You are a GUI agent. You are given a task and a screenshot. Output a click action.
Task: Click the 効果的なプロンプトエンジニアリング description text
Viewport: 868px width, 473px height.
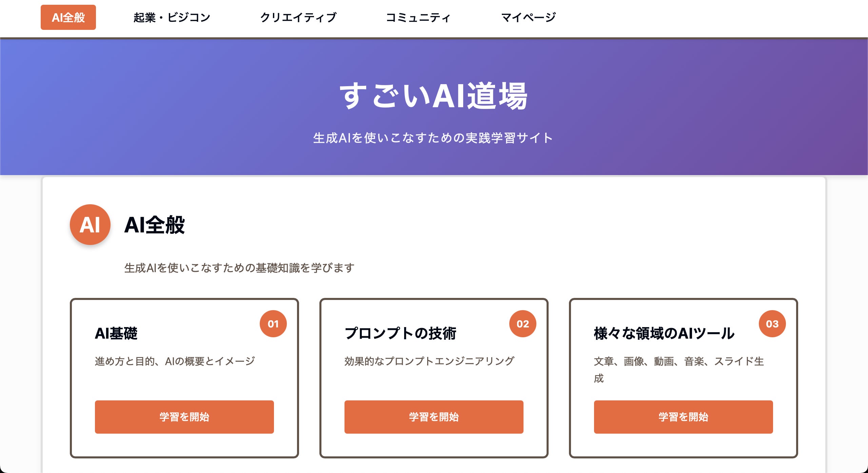[429, 361]
